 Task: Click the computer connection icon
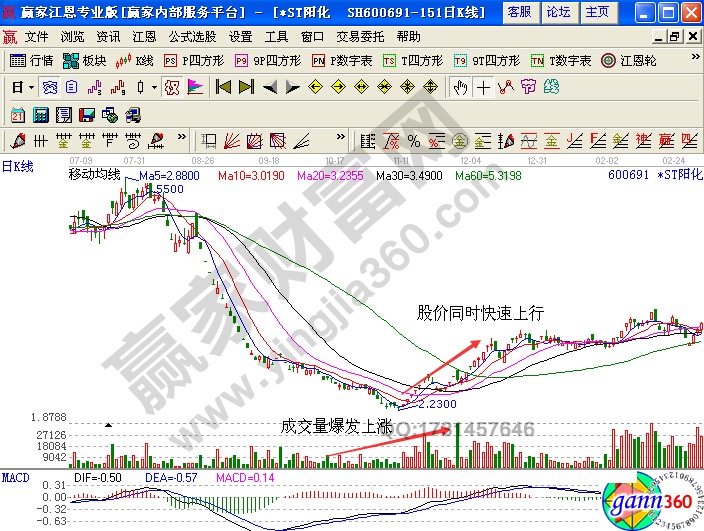[x=132, y=115]
